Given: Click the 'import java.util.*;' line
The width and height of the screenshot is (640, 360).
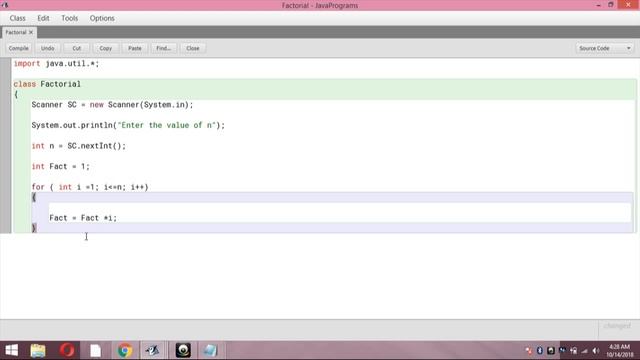Looking at the screenshot, I should (x=56, y=64).
